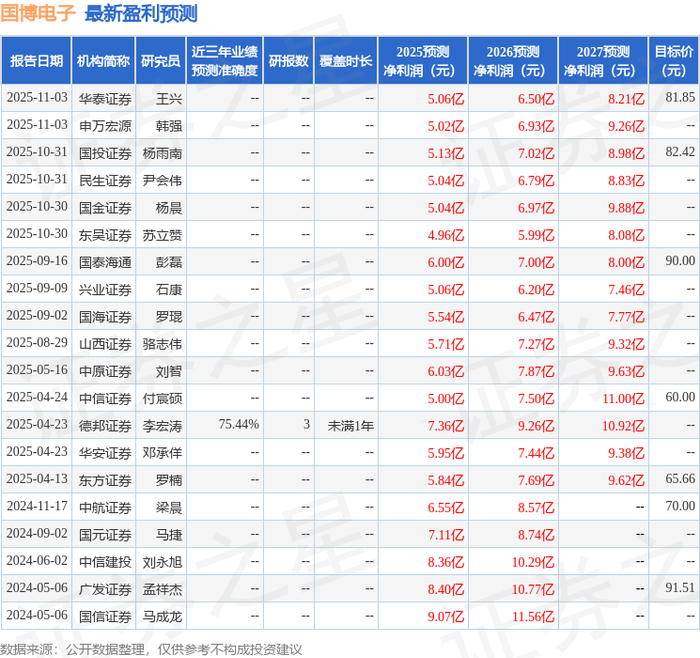Screen dimensions: 700x658
Task: Click the 2025预测净利润 column header
Action: click(423, 61)
